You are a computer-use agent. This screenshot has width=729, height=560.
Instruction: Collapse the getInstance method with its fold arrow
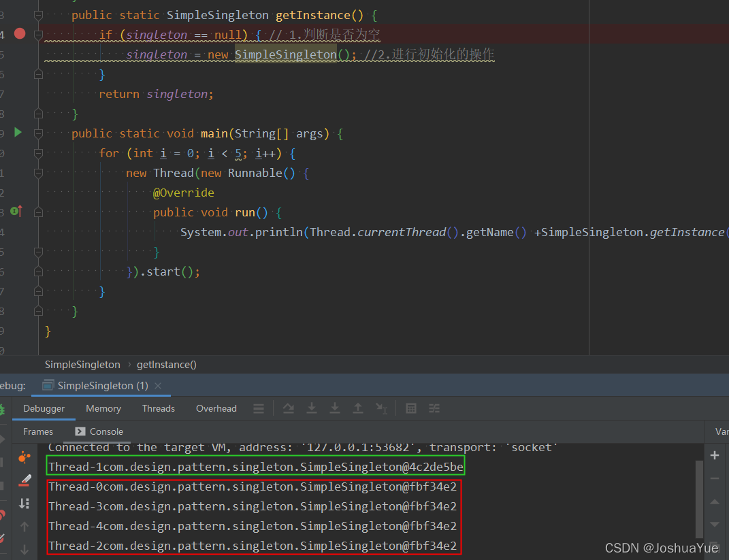click(x=38, y=15)
